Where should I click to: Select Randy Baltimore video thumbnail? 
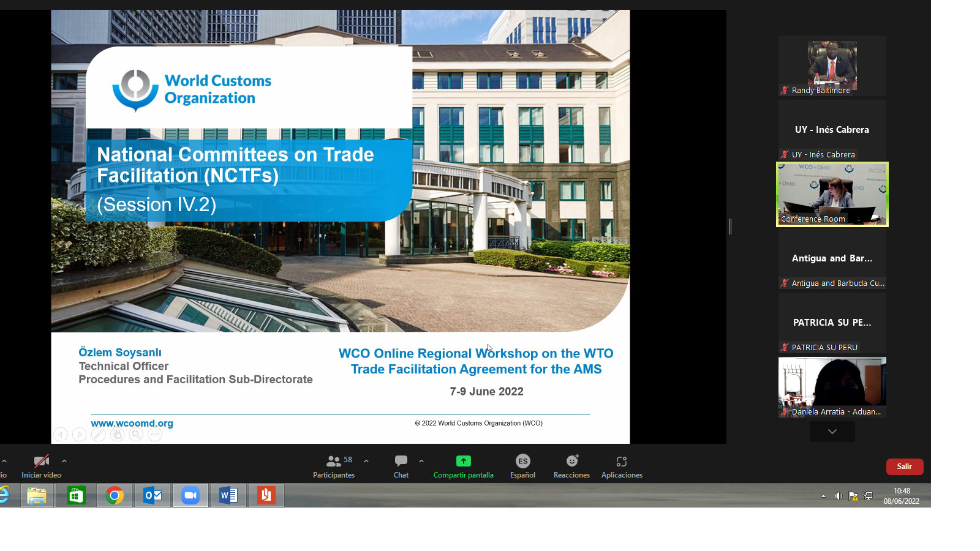832,66
